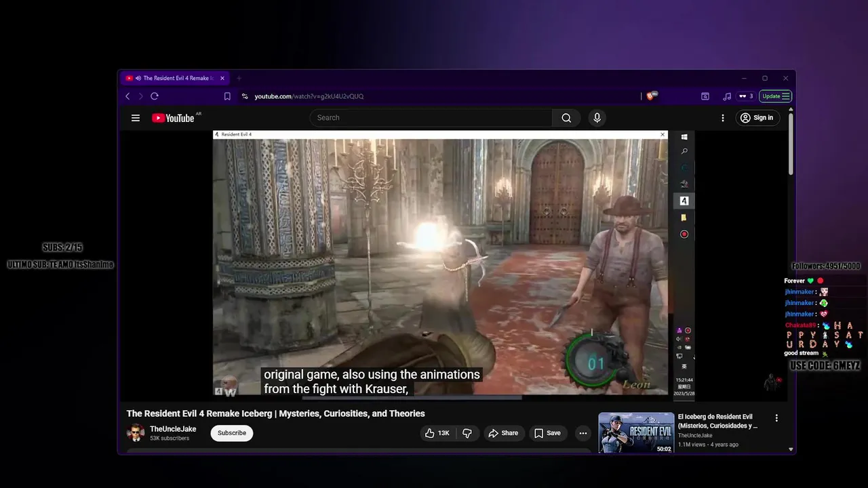The width and height of the screenshot is (868, 488).
Task: Click the youtube.com address bar
Action: coord(309,96)
